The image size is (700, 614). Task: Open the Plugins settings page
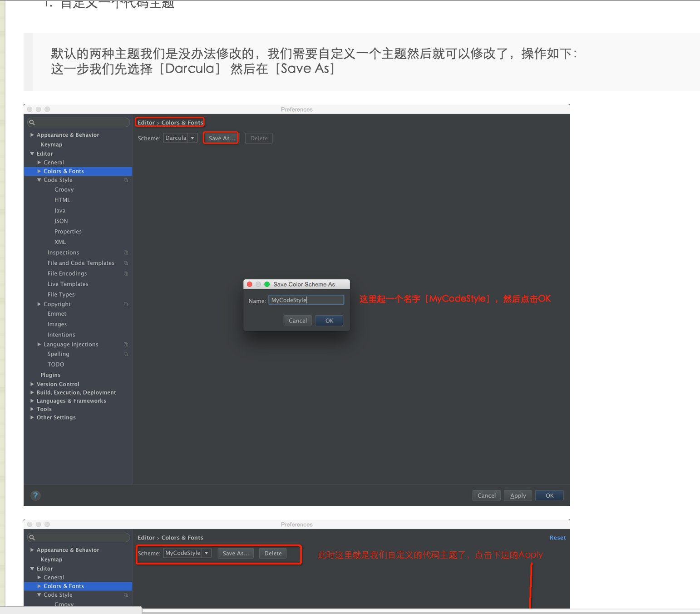pyautogui.click(x=50, y=375)
